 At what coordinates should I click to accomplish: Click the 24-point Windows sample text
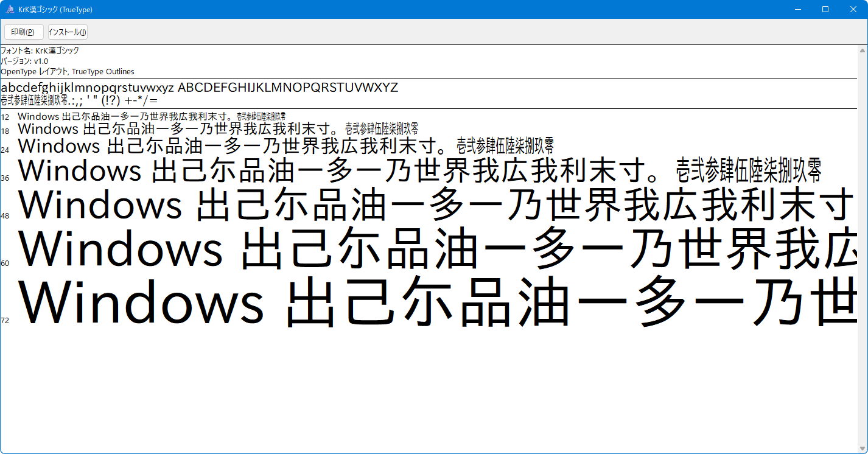(286, 146)
